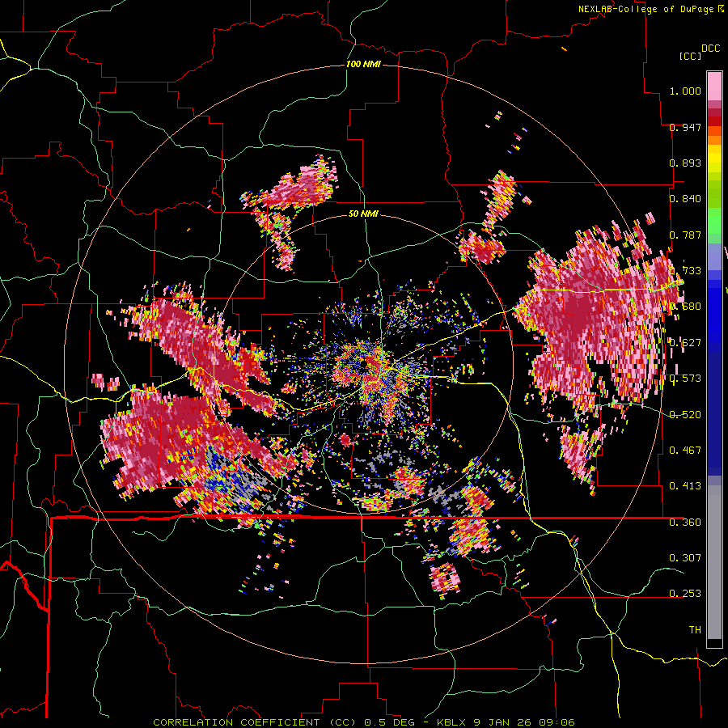Viewport: 728px width, 728px height.
Task: Select the 0.360 legend value
Action: (685, 523)
